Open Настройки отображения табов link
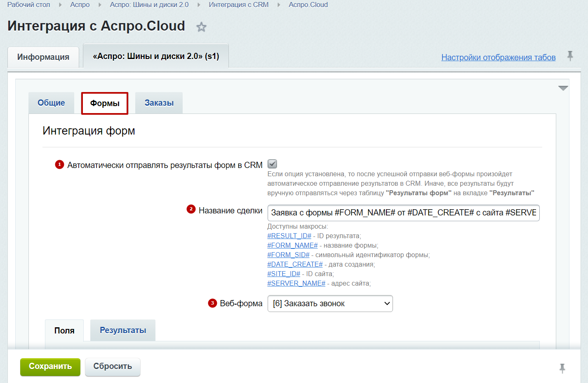The width and height of the screenshot is (588, 383). tap(499, 57)
